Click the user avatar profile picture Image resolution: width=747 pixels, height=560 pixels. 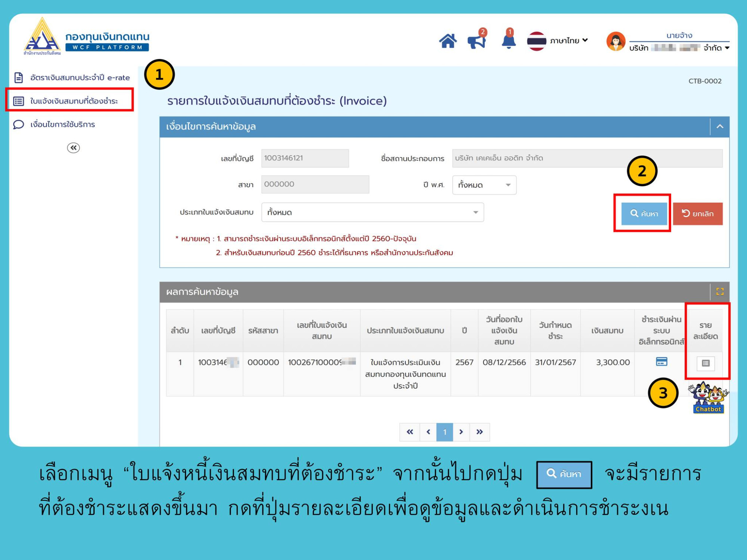point(616,41)
